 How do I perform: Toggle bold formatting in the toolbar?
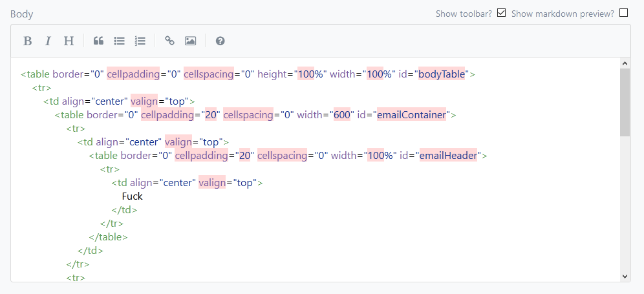click(27, 41)
